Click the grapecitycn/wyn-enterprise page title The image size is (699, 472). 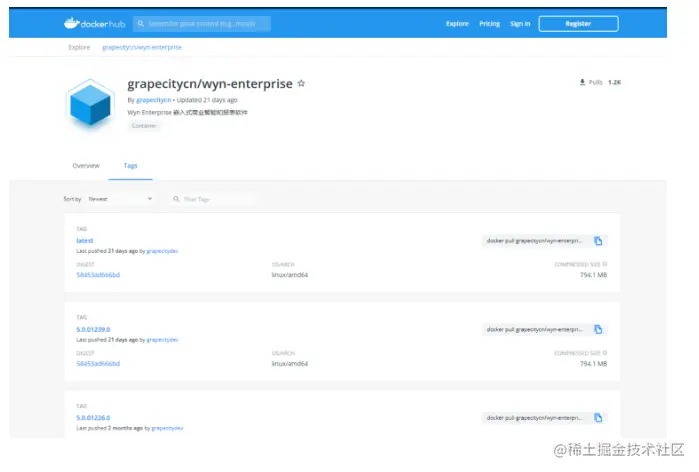click(x=210, y=84)
